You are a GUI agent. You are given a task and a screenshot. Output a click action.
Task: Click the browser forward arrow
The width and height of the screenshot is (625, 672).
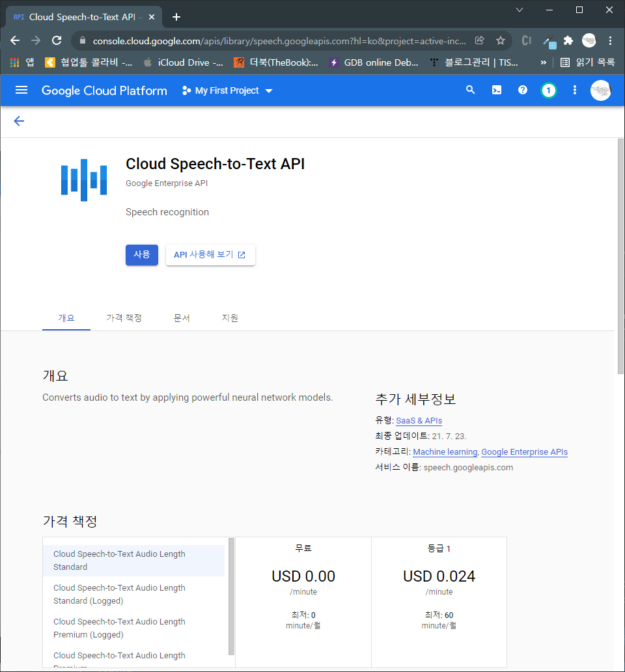pyautogui.click(x=36, y=41)
